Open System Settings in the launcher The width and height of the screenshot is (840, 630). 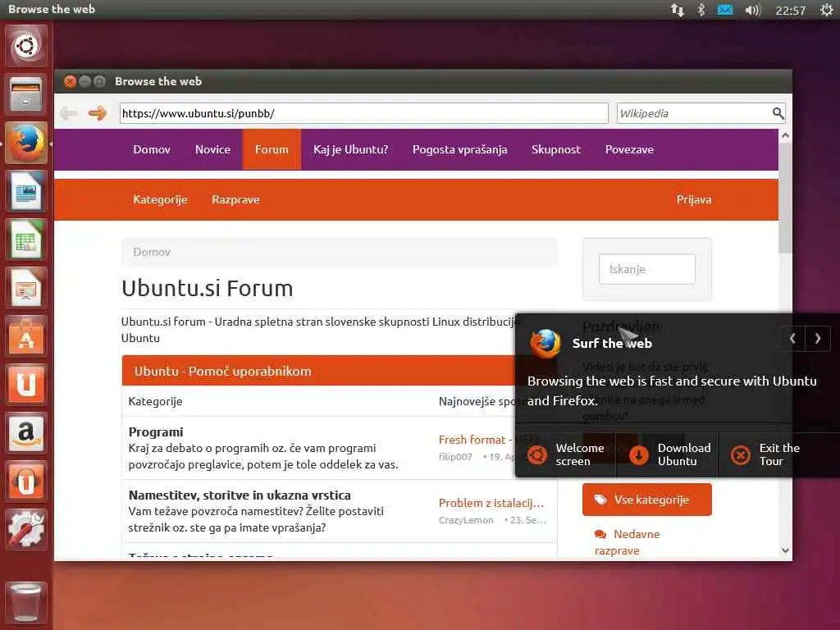pyautogui.click(x=25, y=529)
